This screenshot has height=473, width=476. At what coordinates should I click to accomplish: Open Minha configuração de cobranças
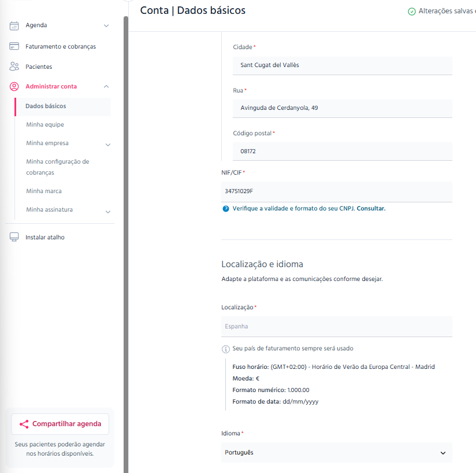[58, 167]
